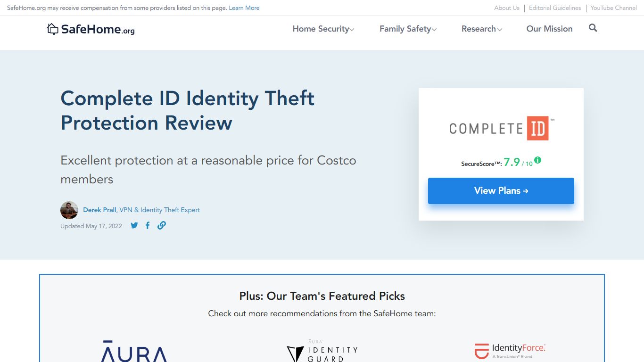
Task: Click 'Updated May 17, 2022' text
Action: 91,226
